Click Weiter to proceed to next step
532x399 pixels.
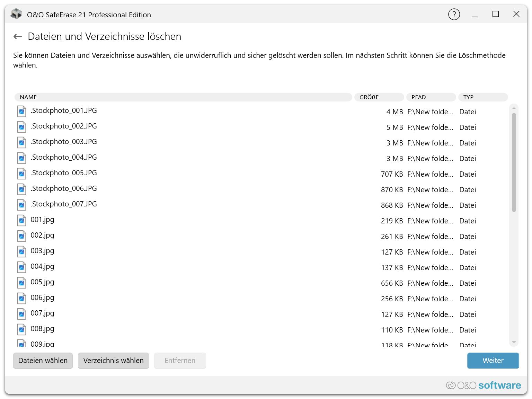tap(493, 361)
